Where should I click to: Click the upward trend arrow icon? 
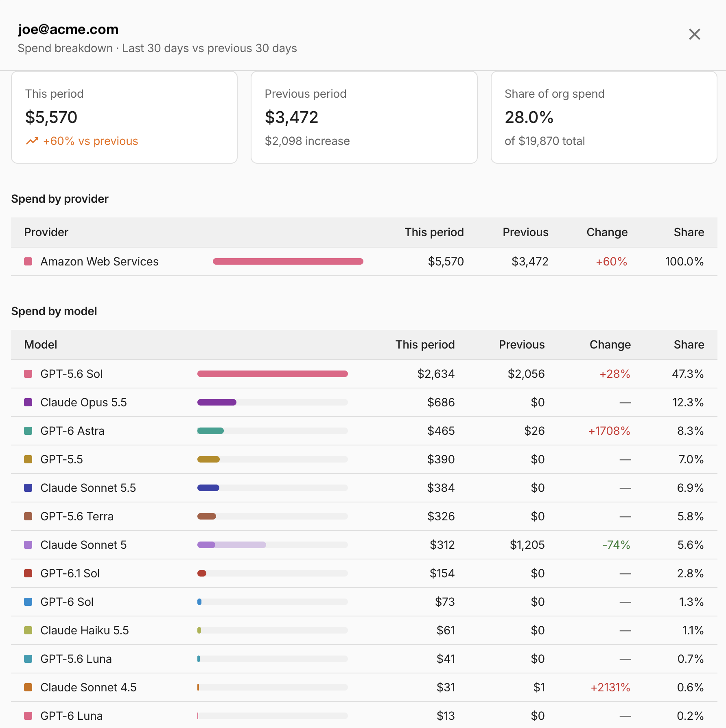click(x=32, y=141)
